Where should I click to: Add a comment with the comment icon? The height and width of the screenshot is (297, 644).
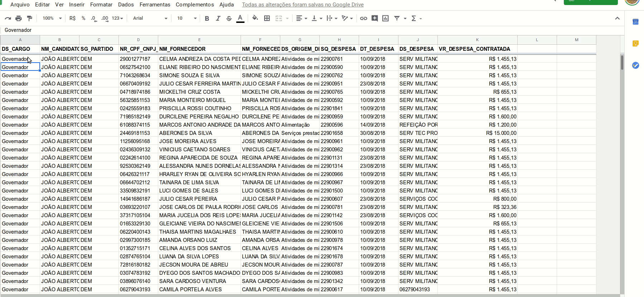374,18
